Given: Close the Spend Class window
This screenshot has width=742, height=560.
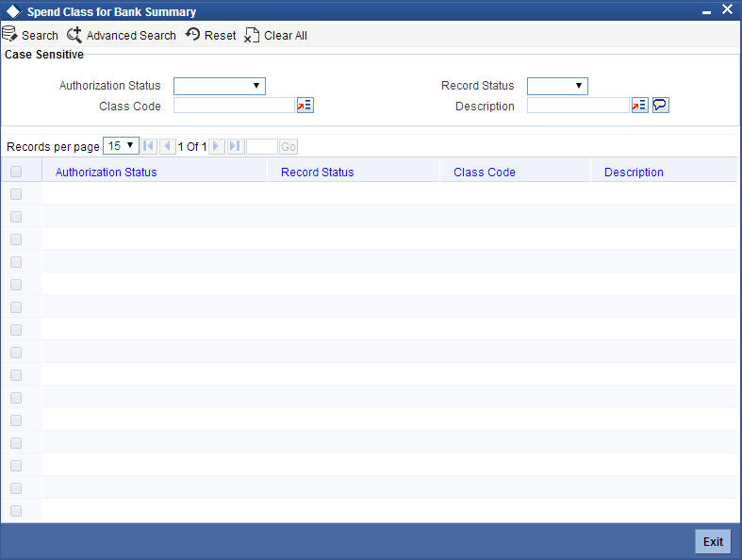Looking at the screenshot, I should coord(727,9).
